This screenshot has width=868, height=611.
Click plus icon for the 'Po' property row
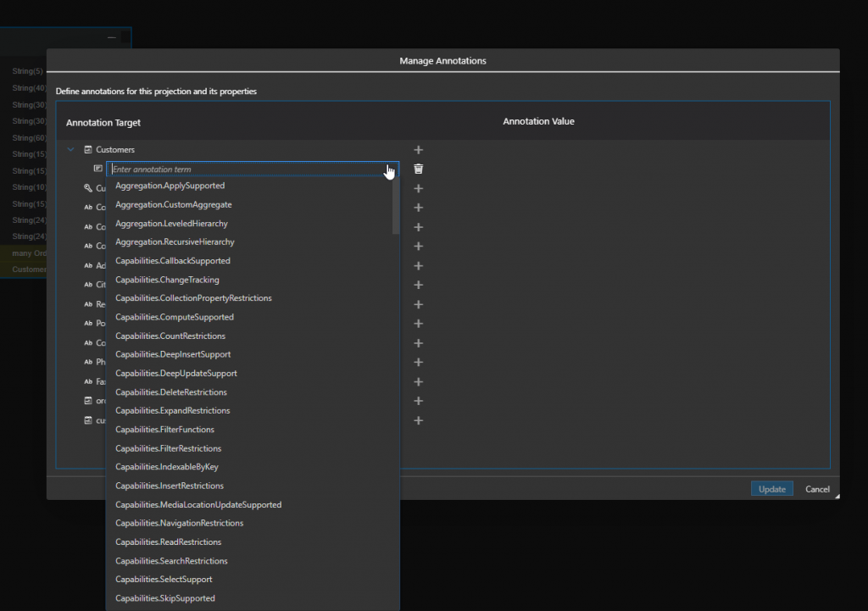tap(419, 324)
